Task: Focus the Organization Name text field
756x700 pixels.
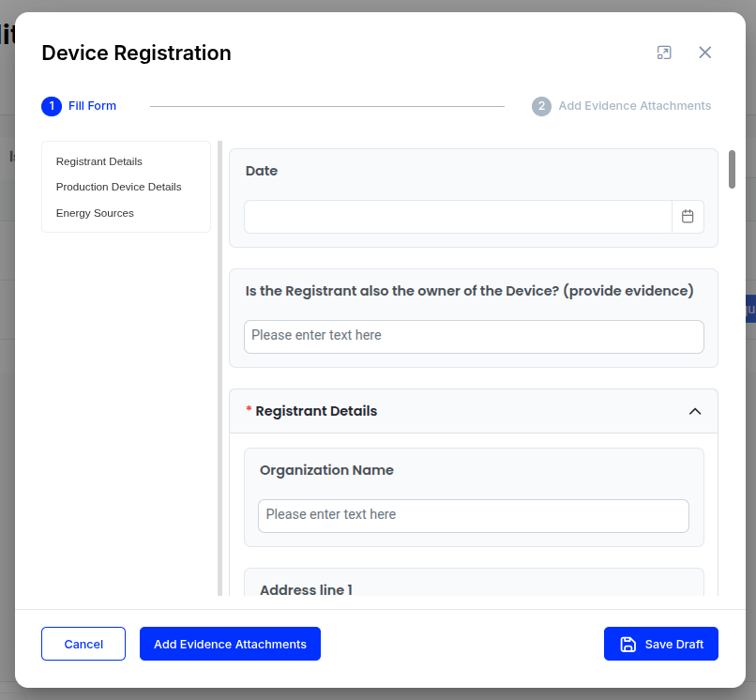Action: click(474, 516)
